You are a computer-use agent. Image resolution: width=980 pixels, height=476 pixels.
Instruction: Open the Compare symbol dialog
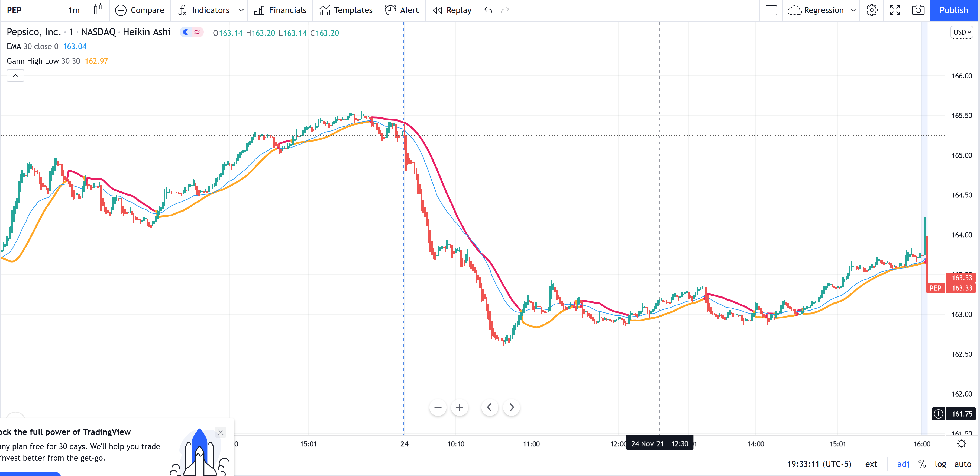[x=140, y=10]
